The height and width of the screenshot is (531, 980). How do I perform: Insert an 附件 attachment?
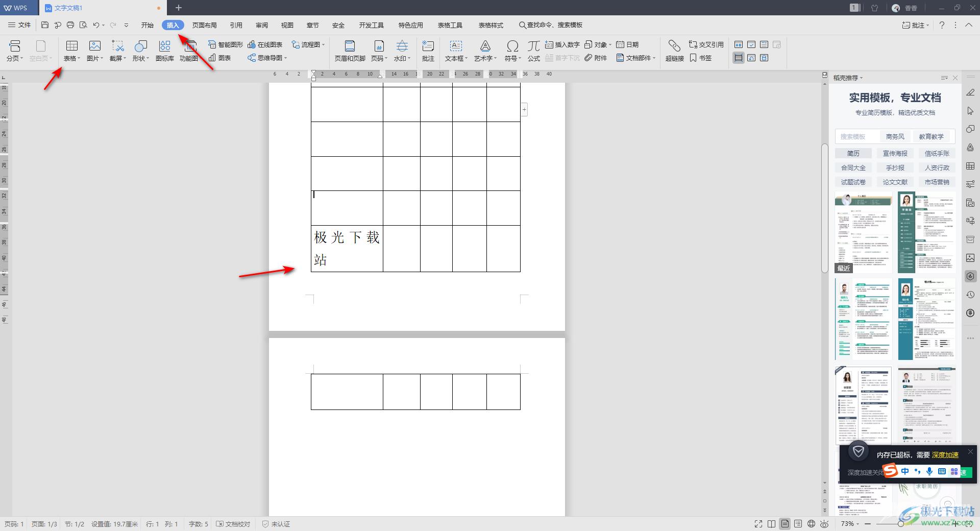point(596,58)
